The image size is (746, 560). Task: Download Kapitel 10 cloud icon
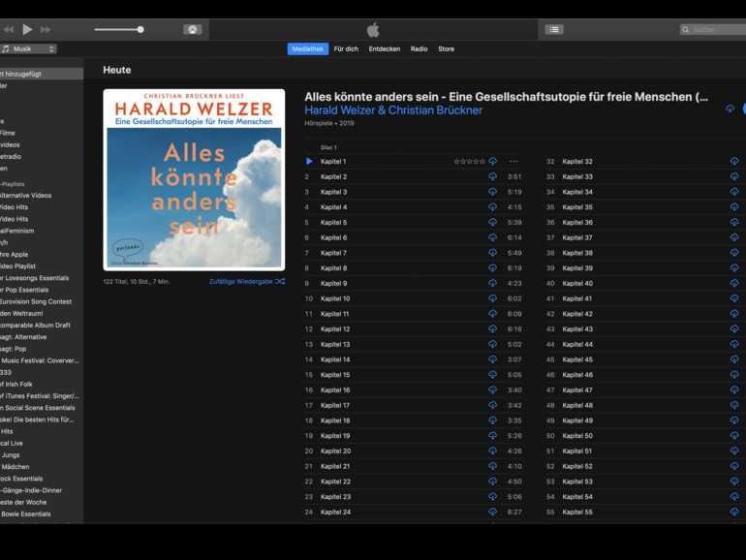(x=493, y=298)
